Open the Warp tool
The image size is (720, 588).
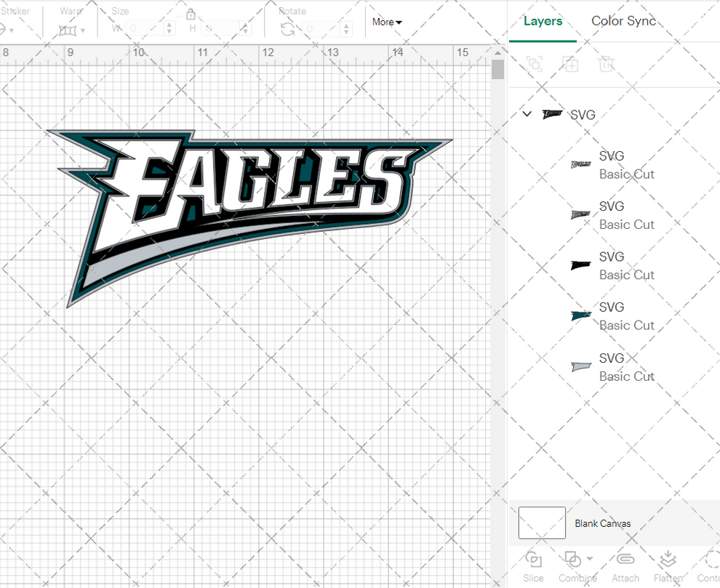click(x=69, y=31)
